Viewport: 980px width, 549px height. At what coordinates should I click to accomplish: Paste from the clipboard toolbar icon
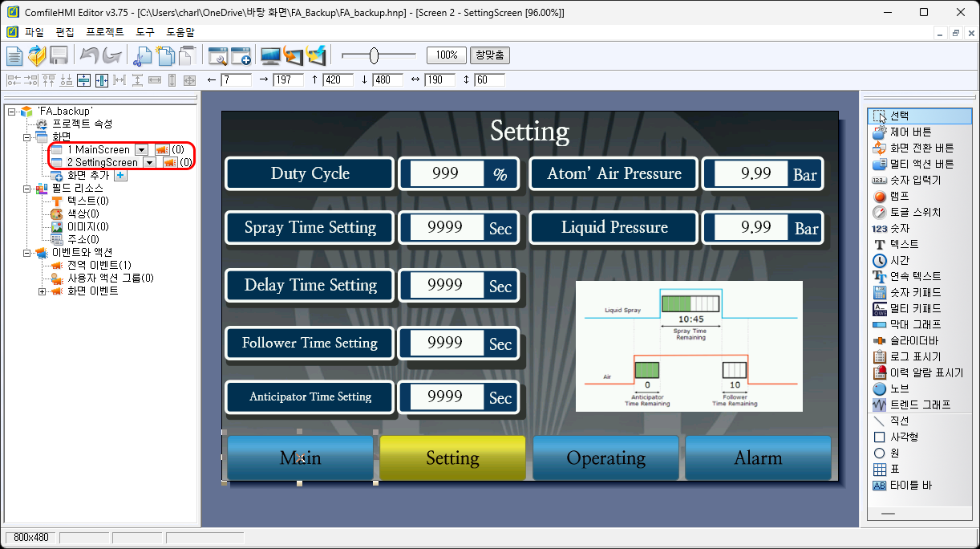(187, 55)
